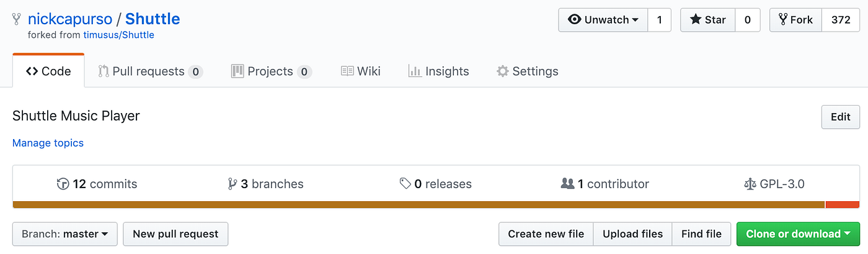Click the contributors people icon
868x254 pixels.
tap(567, 184)
